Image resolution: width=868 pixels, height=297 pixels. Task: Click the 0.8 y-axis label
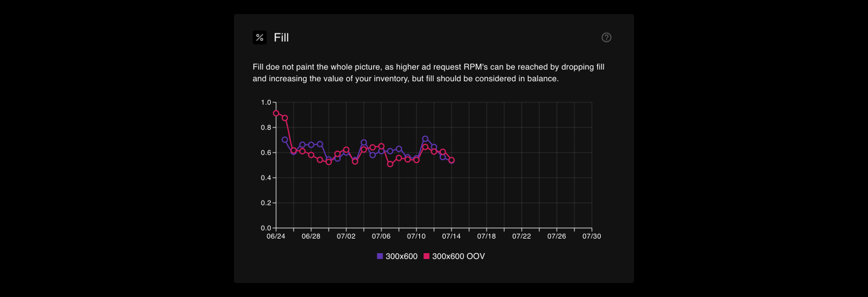(x=266, y=127)
